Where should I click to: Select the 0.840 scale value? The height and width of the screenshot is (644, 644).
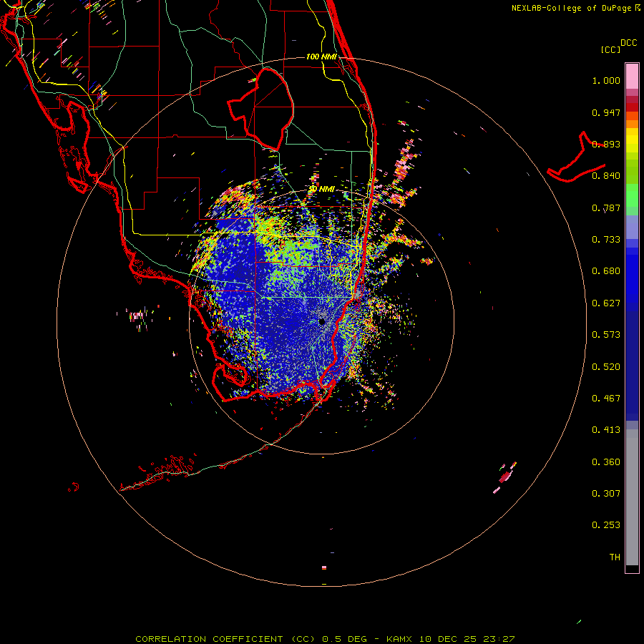pos(606,176)
